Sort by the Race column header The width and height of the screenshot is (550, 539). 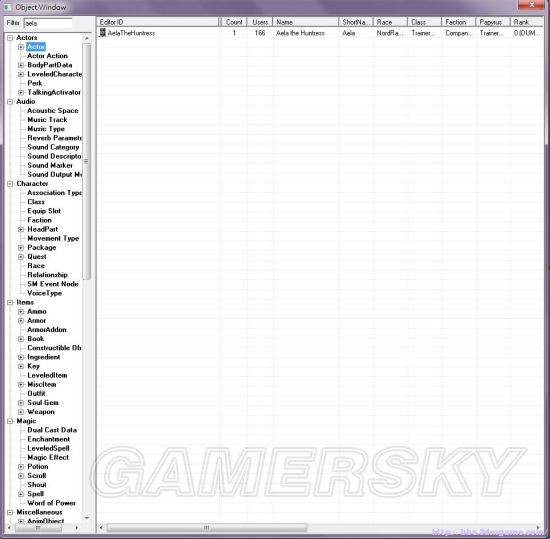390,22
